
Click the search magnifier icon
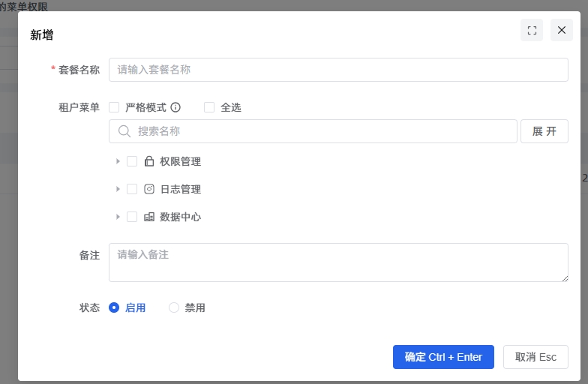124,131
